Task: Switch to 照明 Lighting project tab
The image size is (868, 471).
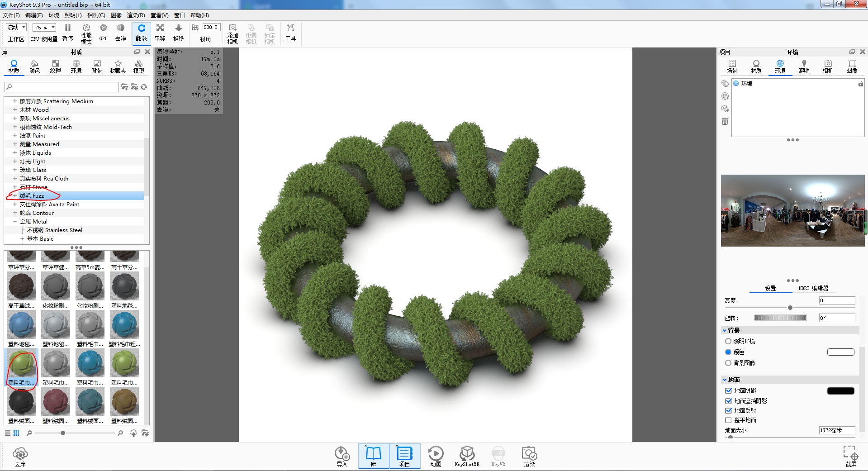Action: coord(804,67)
